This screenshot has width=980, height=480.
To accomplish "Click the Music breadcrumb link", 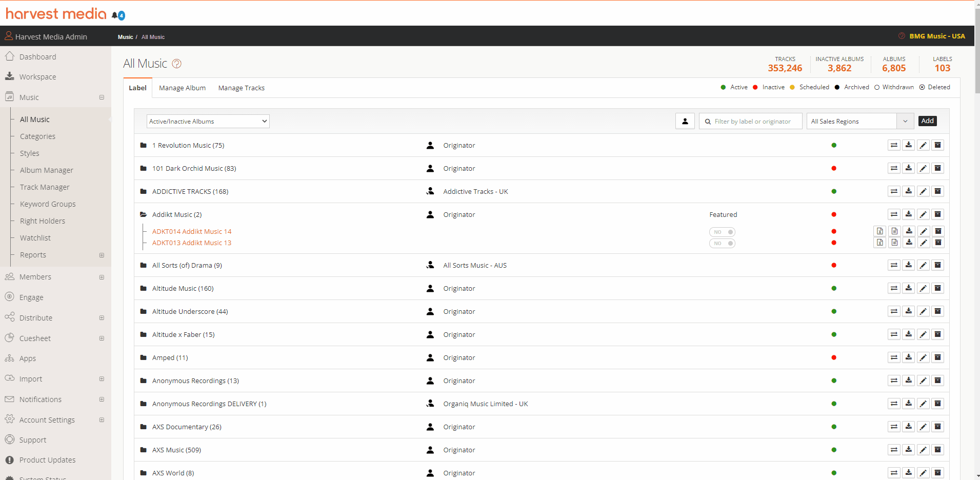I will [x=125, y=37].
